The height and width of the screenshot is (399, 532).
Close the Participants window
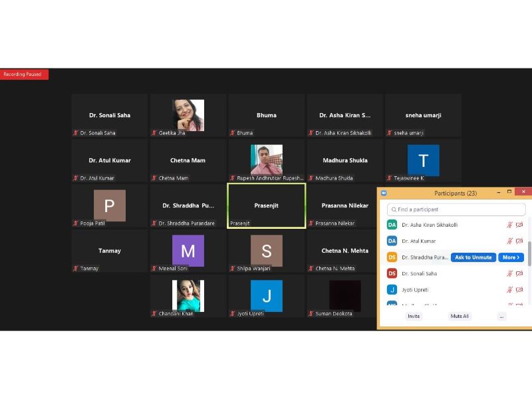523,192
